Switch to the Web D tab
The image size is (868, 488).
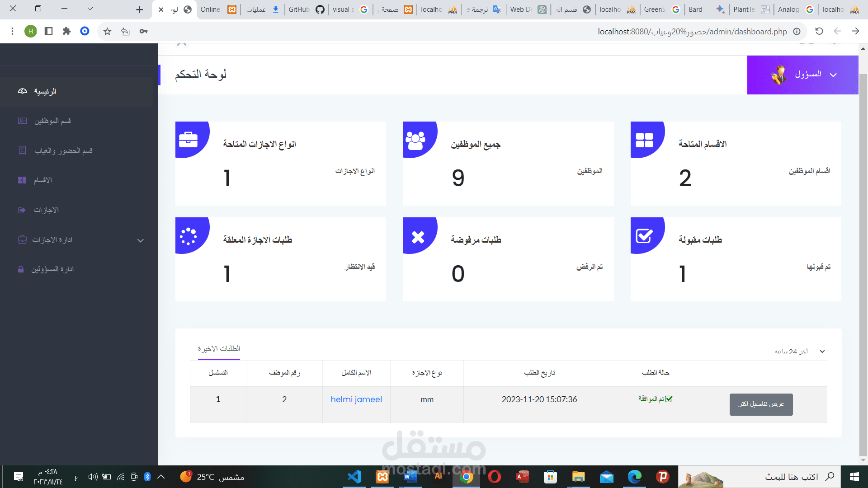click(528, 9)
